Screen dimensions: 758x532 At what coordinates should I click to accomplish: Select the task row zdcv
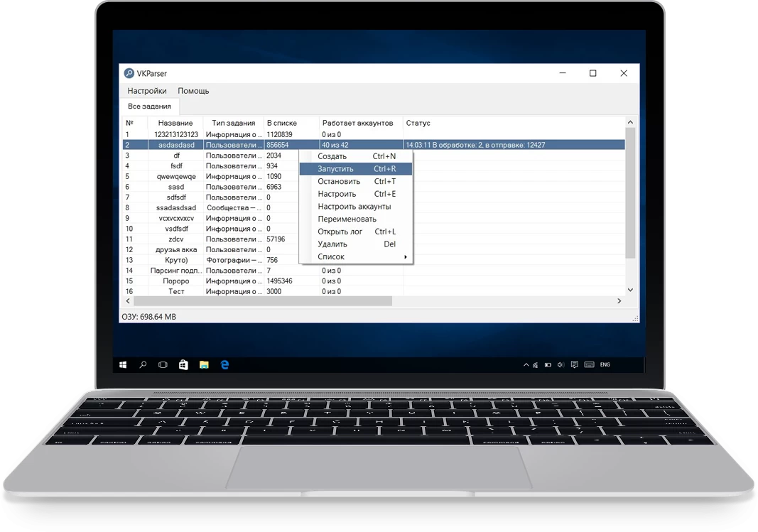point(374,239)
